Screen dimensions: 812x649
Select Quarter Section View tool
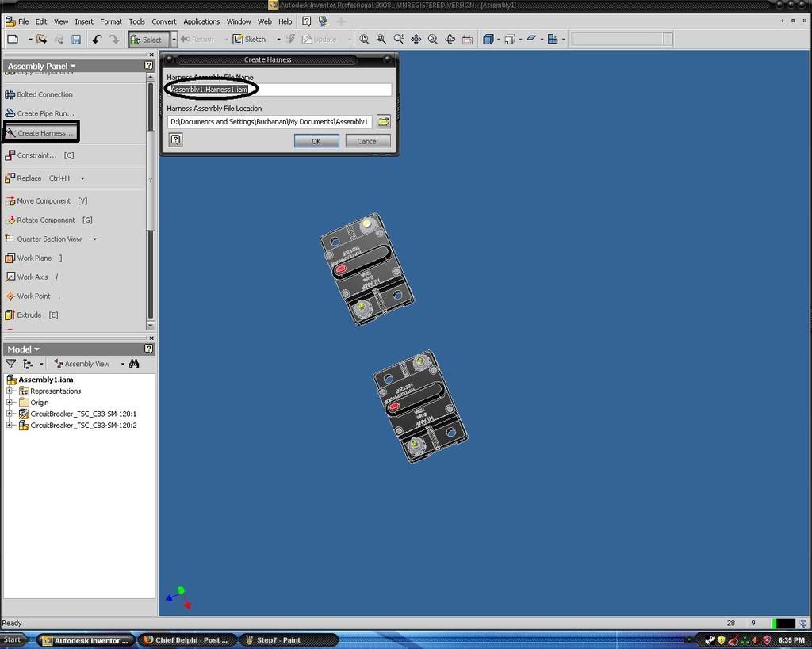click(44, 239)
